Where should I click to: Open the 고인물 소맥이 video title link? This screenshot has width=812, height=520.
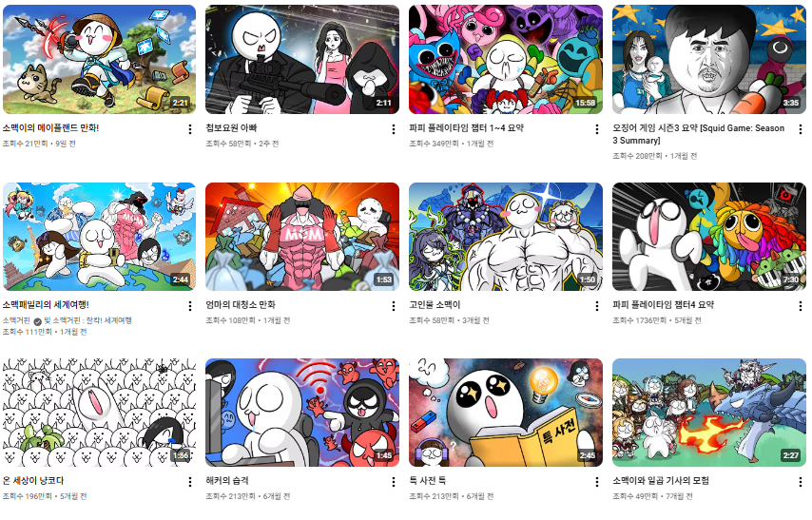coord(435,304)
